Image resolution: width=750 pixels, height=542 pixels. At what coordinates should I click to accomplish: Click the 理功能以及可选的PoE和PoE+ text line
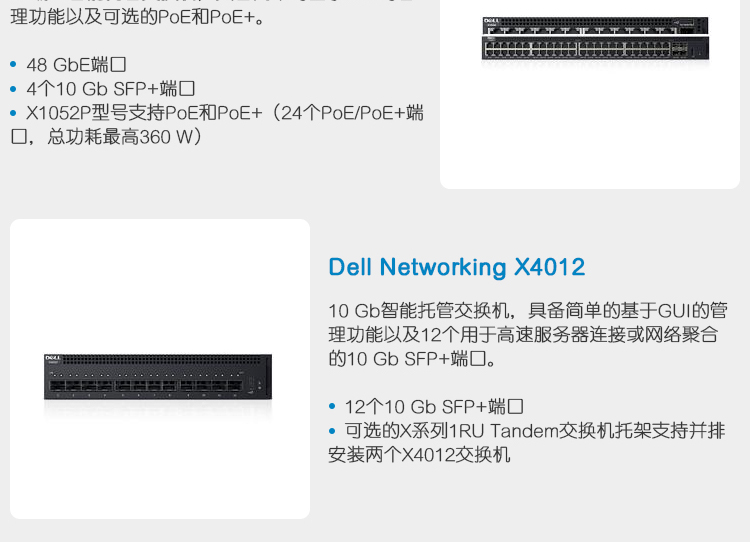[x=137, y=17]
